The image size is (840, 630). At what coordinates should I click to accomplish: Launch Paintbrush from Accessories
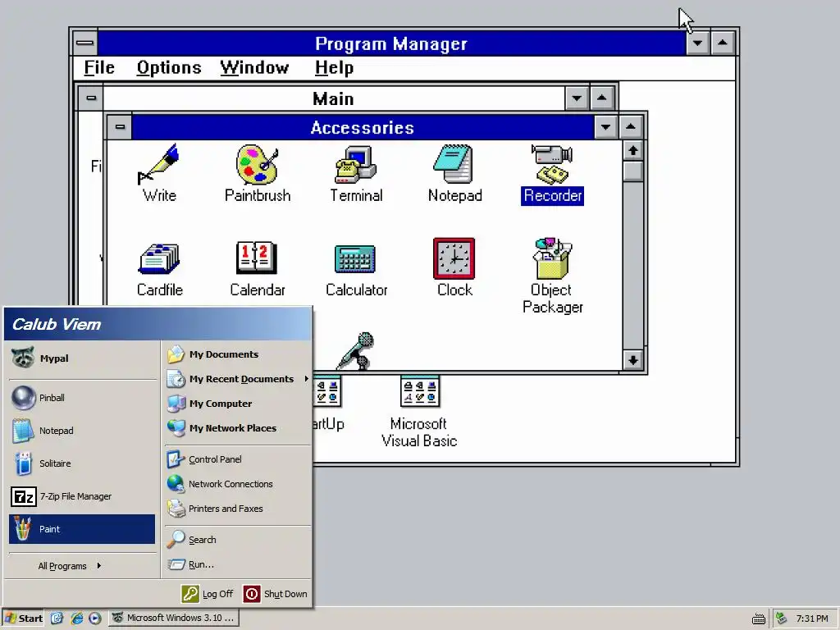point(258,172)
